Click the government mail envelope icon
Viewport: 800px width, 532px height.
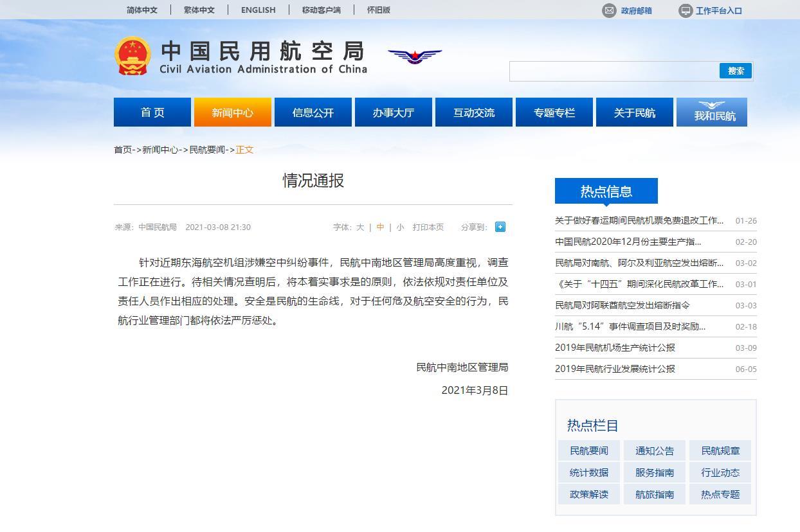pos(609,10)
